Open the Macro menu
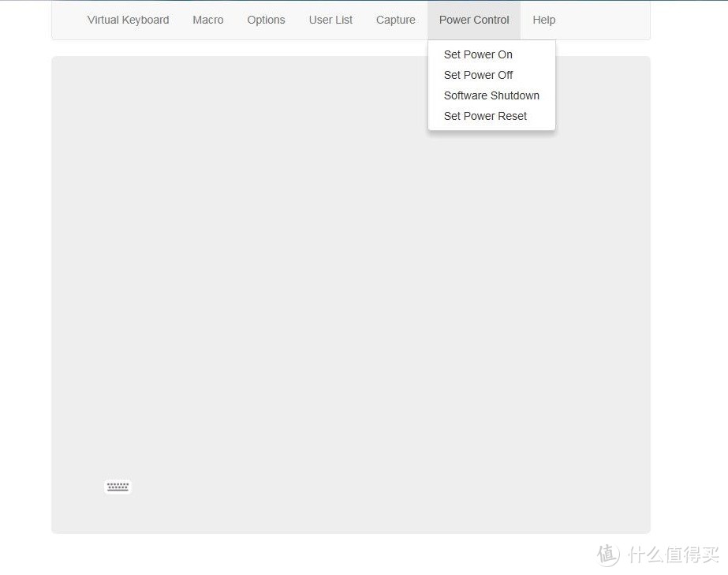The image size is (728, 575). point(208,20)
